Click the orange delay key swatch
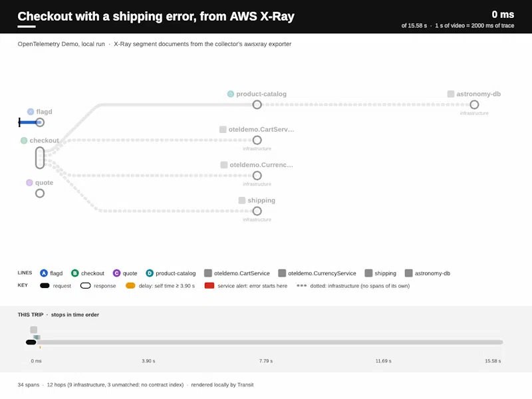The image size is (532, 399). pos(130,286)
